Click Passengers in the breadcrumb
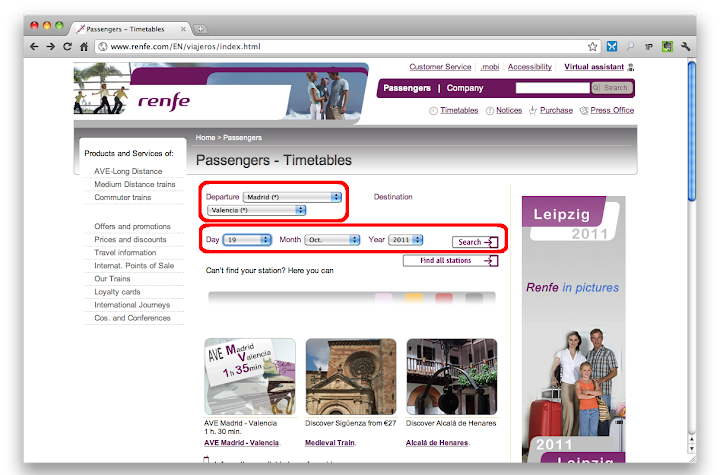 (242, 137)
